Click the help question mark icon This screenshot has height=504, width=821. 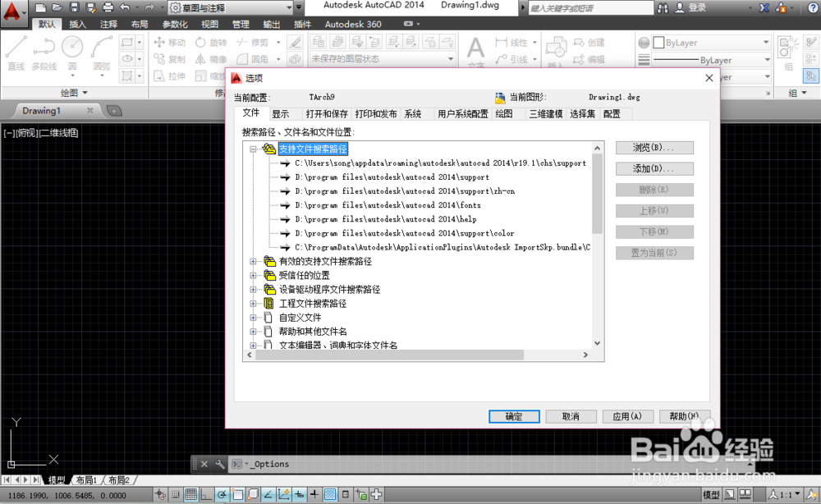coord(813,8)
